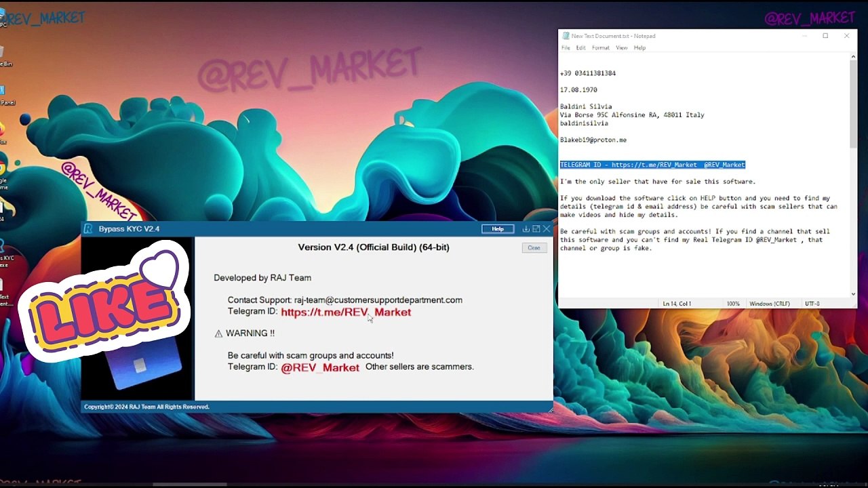
Task: Close the Notepad window
Action: (846, 36)
